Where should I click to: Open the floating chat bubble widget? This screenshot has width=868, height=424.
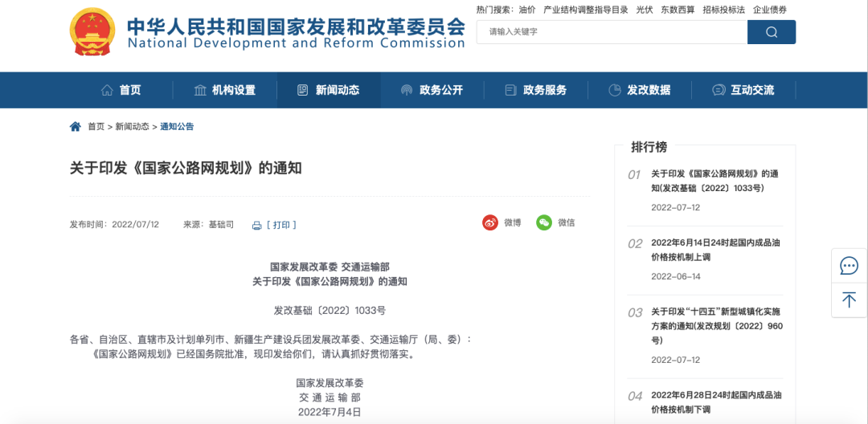click(x=849, y=265)
